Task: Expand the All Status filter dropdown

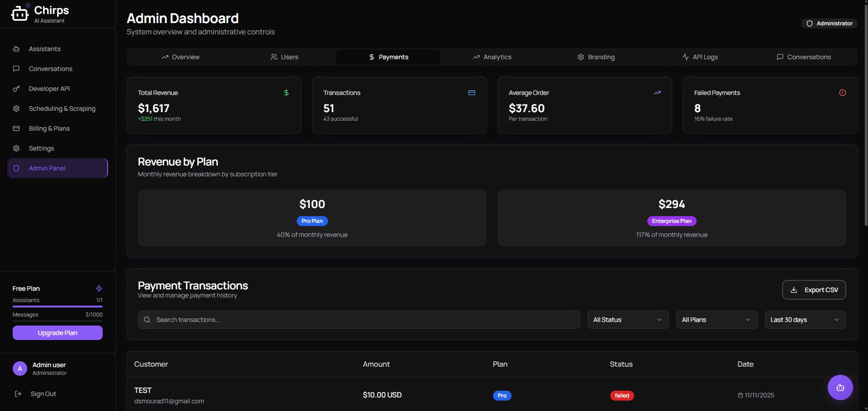Action: click(x=627, y=320)
